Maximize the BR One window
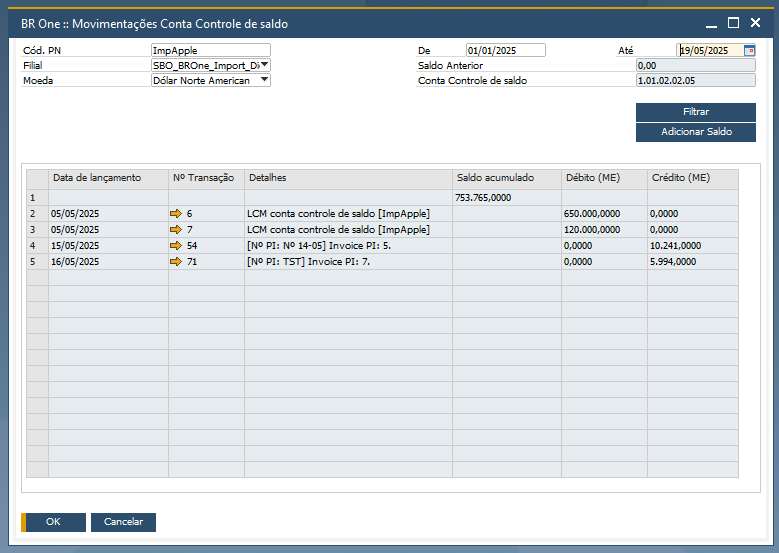Screen dimensions: 779x553 click(x=733, y=23)
